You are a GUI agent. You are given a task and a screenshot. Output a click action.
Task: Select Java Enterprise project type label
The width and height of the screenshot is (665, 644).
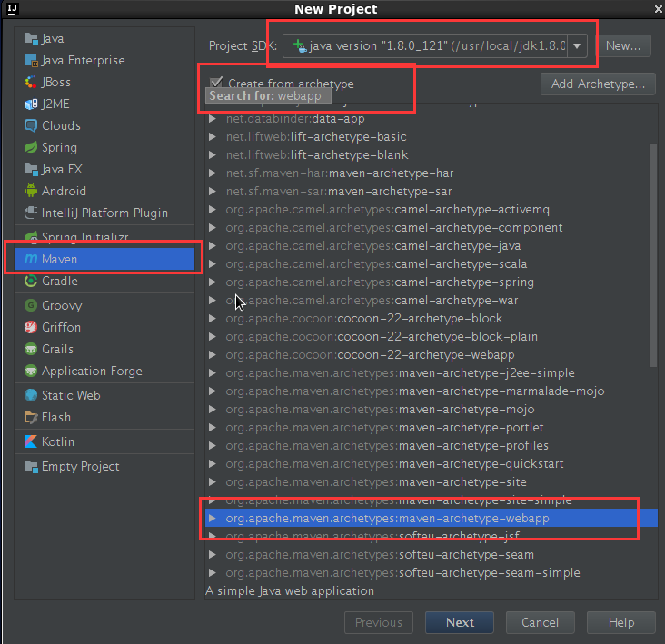(x=84, y=61)
